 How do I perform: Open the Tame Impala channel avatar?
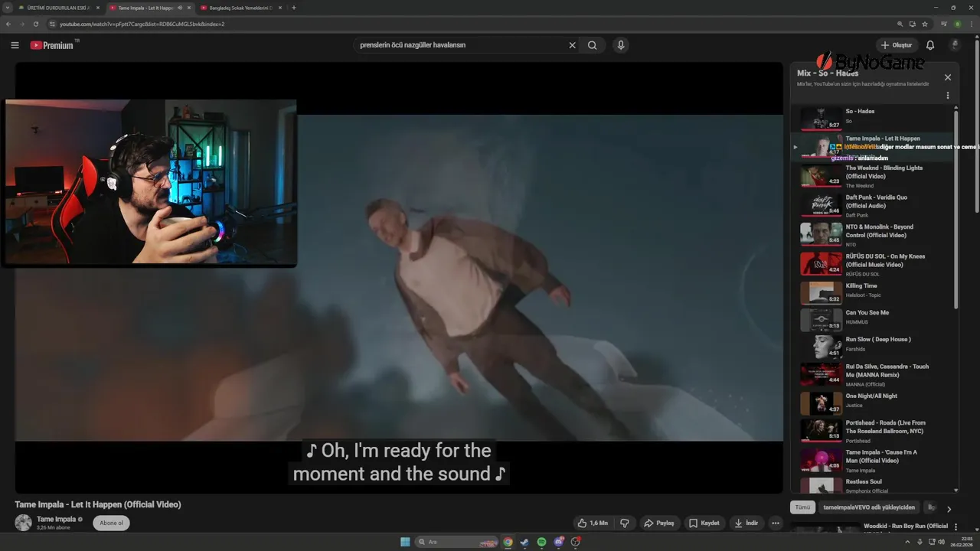(x=24, y=523)
